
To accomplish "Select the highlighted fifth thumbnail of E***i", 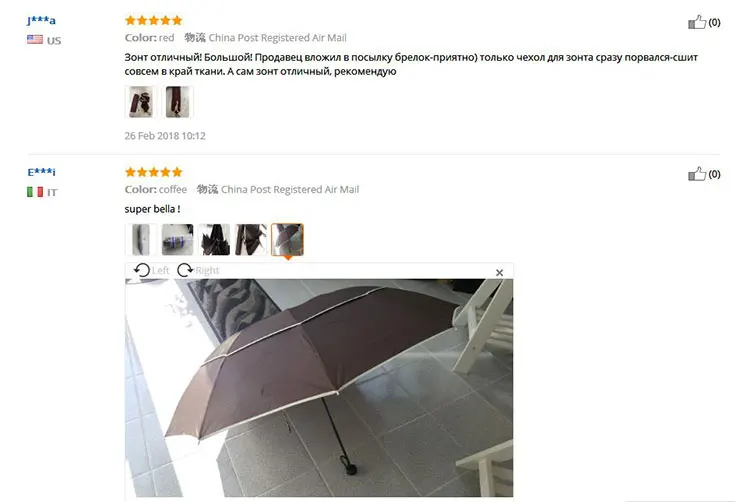I will tap(287, 240).
